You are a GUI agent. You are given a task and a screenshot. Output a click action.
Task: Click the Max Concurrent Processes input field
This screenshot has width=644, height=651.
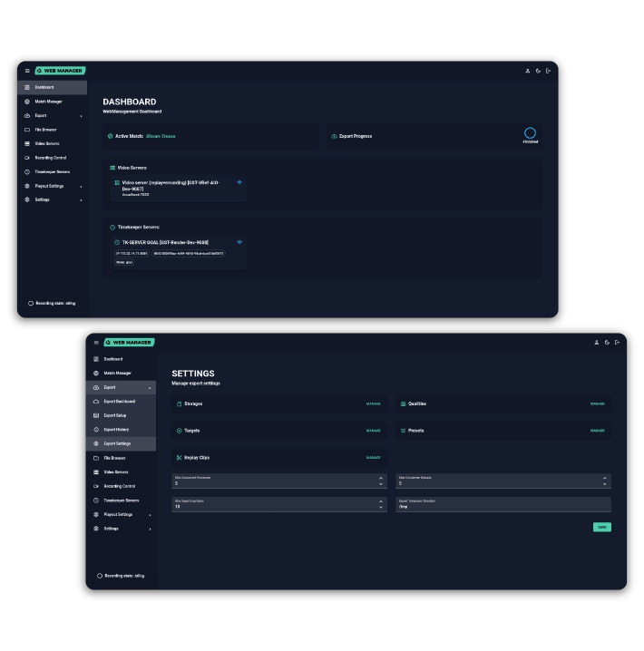[x=279, y=481]
